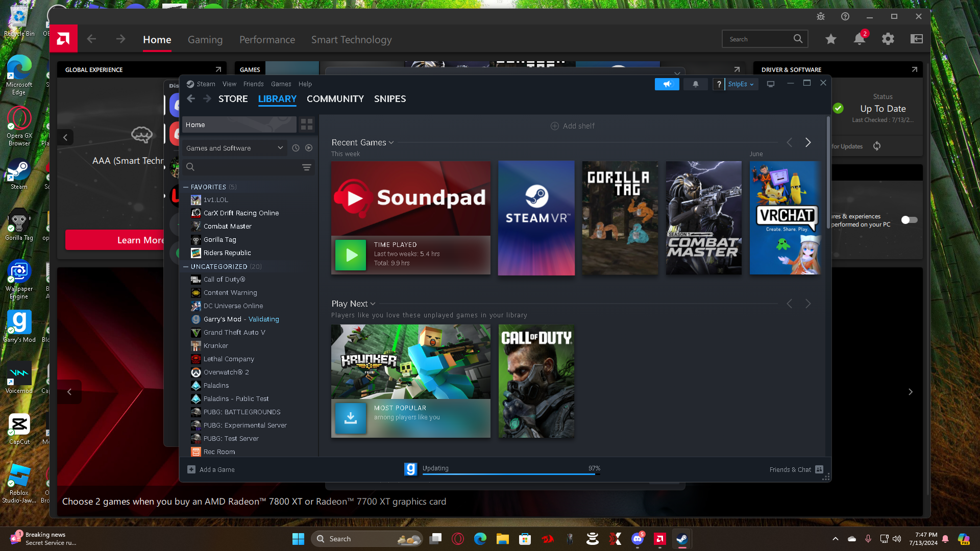The image size is (980, 551).
Task: Open Friends & Chat in Steam
Action: 796,469
